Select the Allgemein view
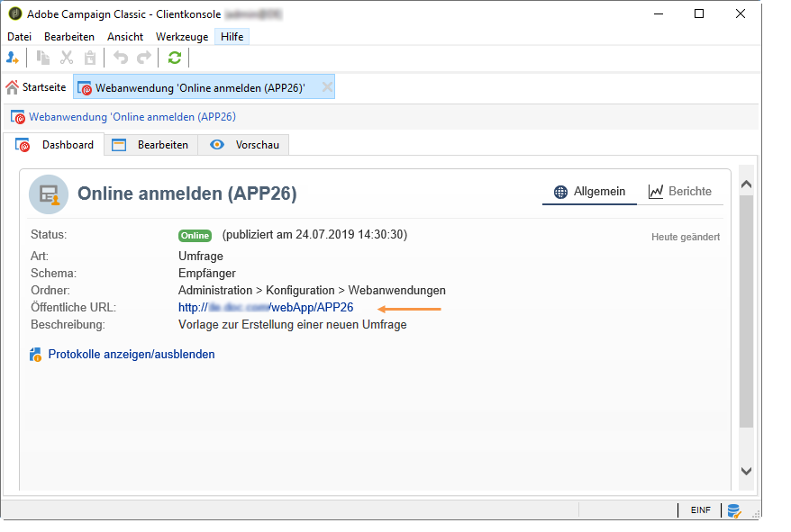This screenshot has width=791, height=532. [x=590, y=192]
